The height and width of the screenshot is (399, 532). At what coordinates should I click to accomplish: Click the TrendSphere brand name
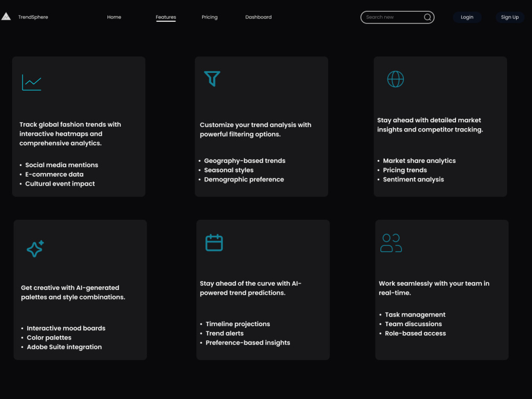[33, 17]
